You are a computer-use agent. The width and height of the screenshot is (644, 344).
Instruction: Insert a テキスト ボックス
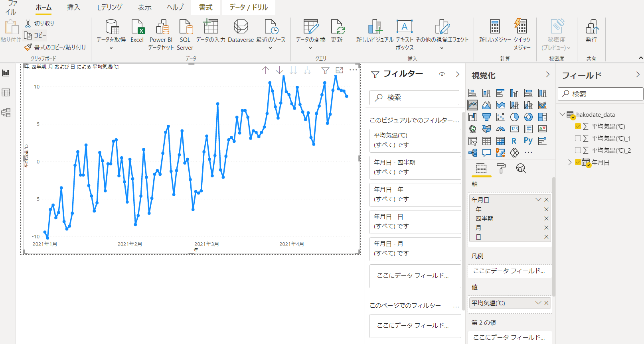[x=405, y=35]
